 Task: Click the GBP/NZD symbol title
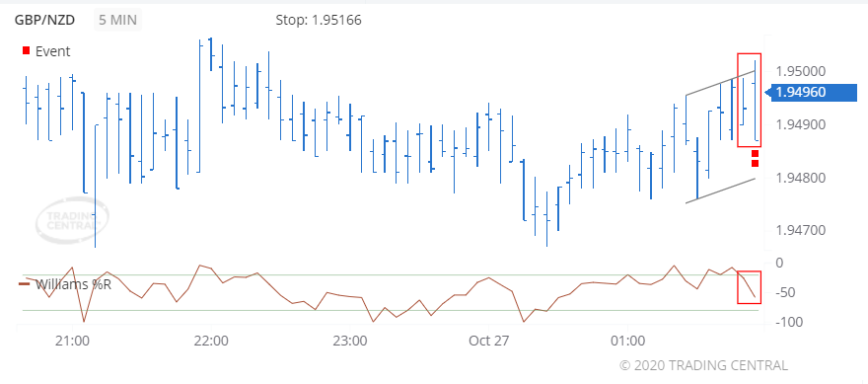click(44, 21)
